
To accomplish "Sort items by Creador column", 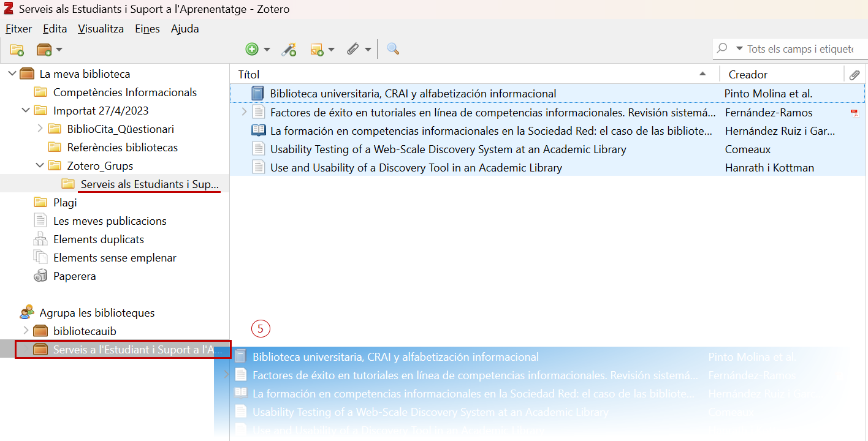I will click(x=782, y=74).
